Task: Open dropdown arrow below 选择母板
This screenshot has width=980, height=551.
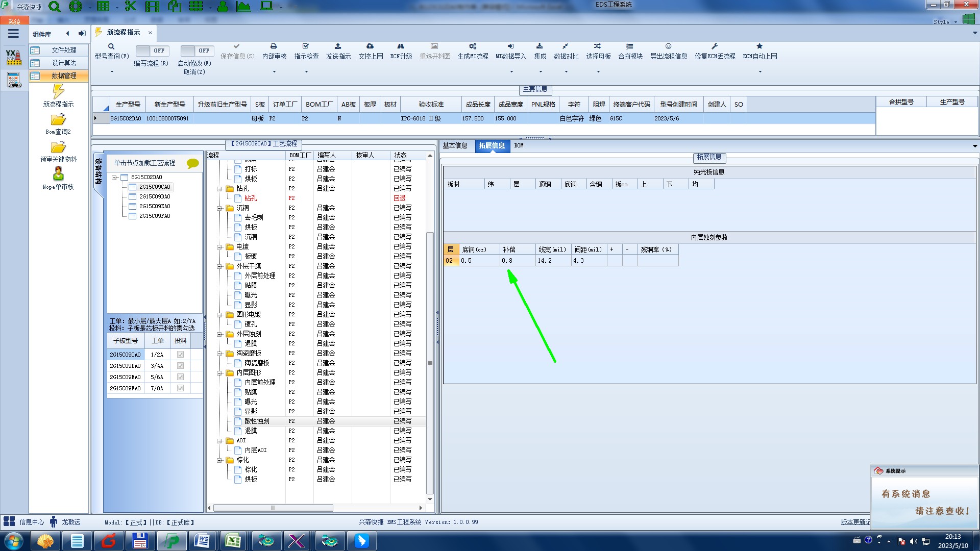Action: click(x=598, y=72)
